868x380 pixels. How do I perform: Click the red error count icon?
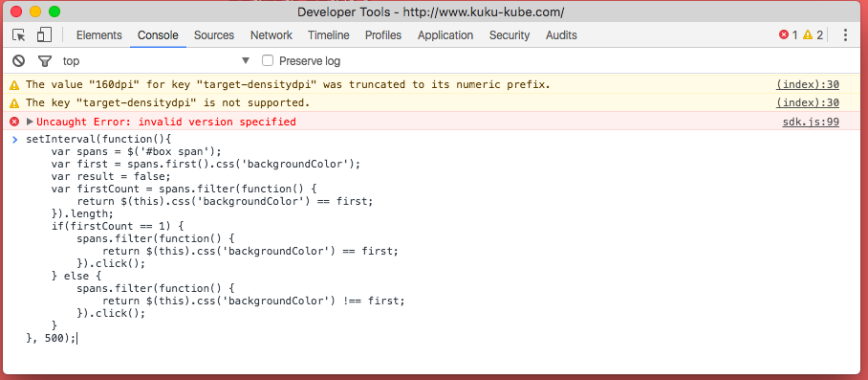pyautogui.click(x=783, y=34)
